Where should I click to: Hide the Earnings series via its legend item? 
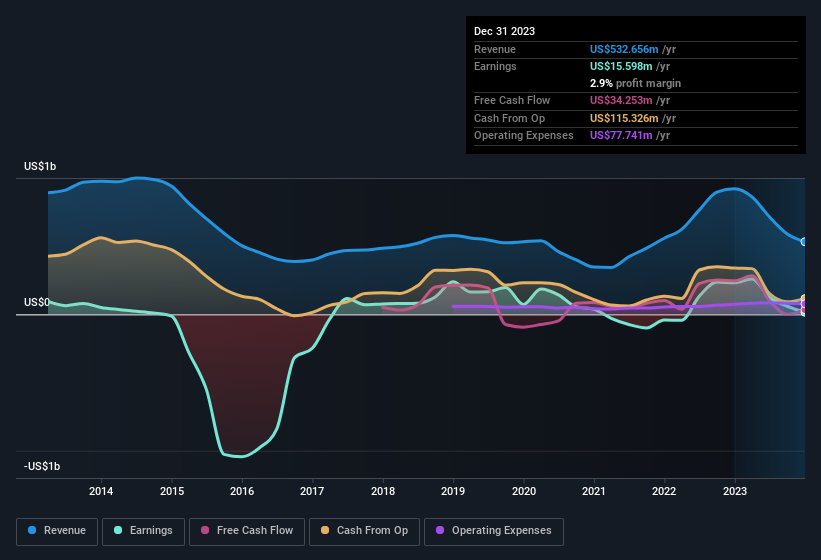click(x=143, y=531)
